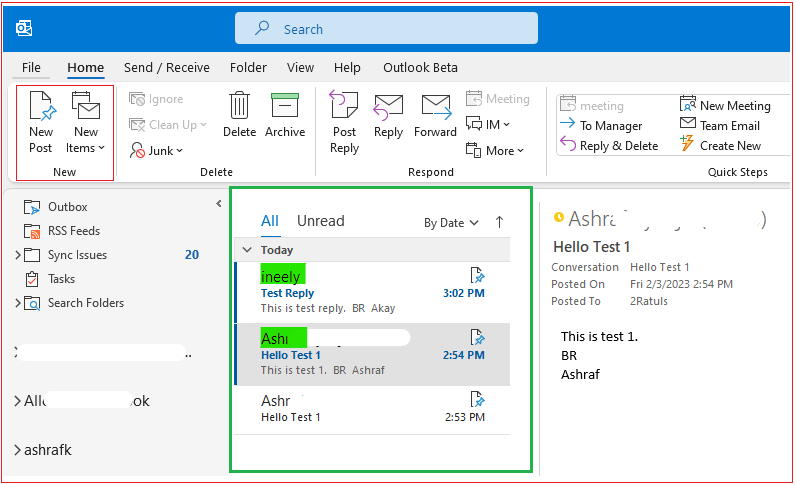Click post icon on the 2:53 PM message
The image size is (796, 485).
(477, 399)
